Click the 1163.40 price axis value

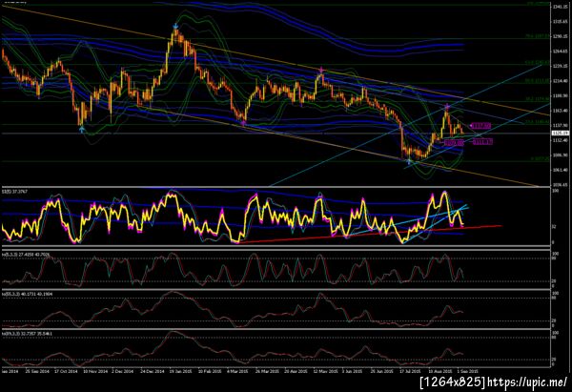(562, 111)
